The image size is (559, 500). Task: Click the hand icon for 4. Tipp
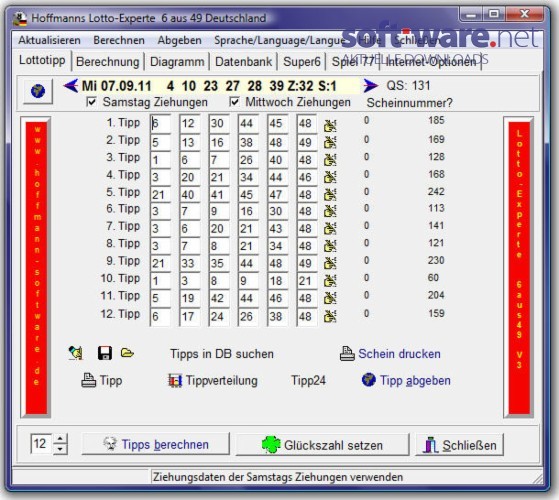point(330,177)
